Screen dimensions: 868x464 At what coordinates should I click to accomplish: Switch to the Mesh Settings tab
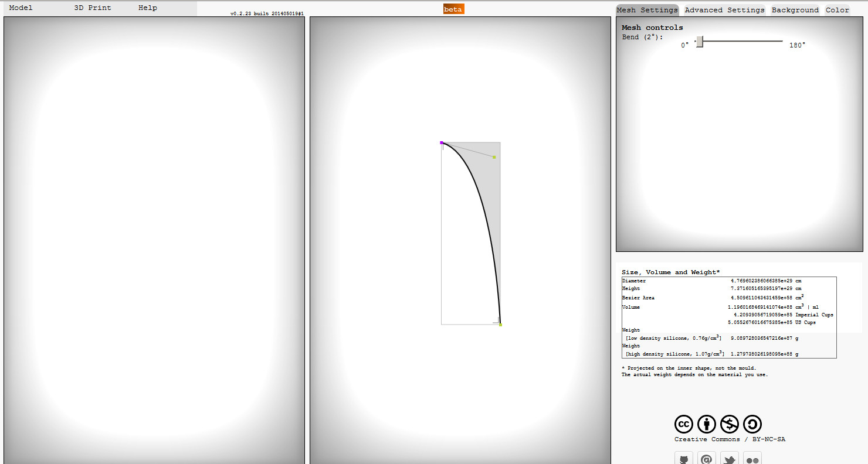[x=647, y=10]
